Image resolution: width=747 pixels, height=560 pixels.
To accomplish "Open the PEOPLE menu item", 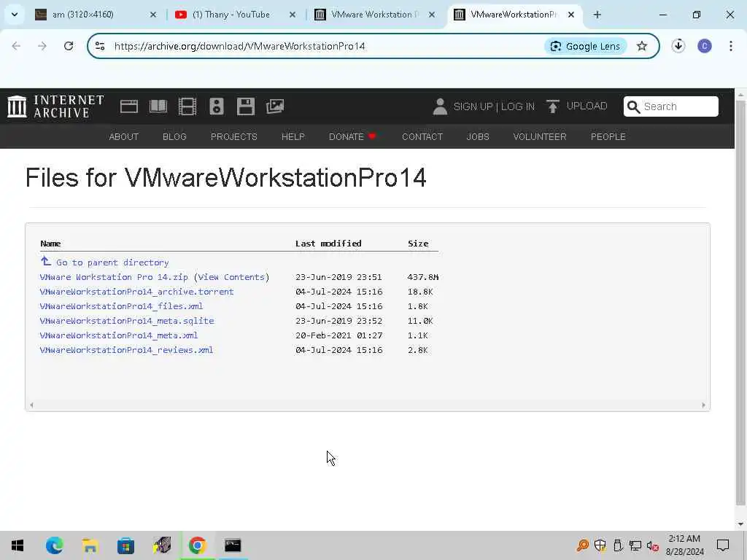I will [608, 136].
